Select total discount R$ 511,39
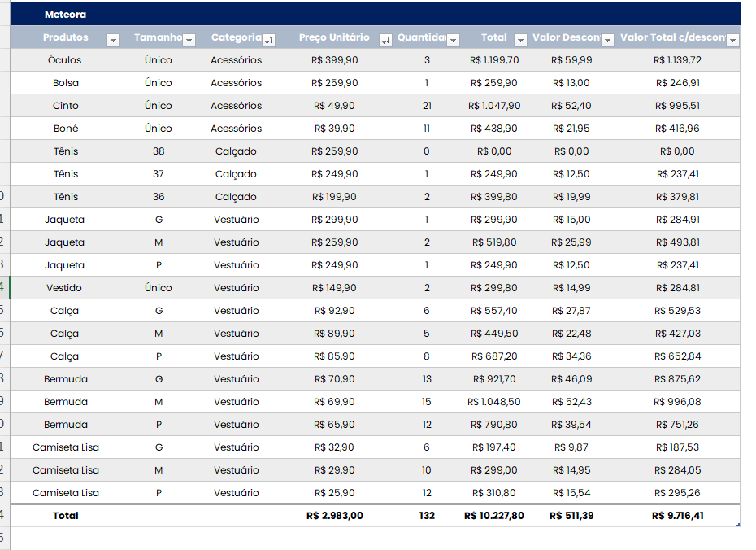Screen dimensions: 756x550 [571, 516]
